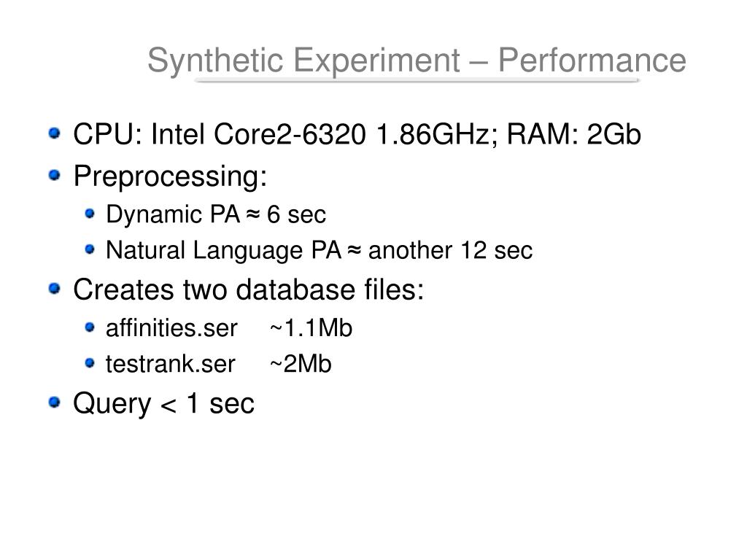Image resolution: width=747 pixels, height=560 pixels.
Task: Click the Dynamic PA ≈ 6 sec line
Action: [x=216, y=214]
